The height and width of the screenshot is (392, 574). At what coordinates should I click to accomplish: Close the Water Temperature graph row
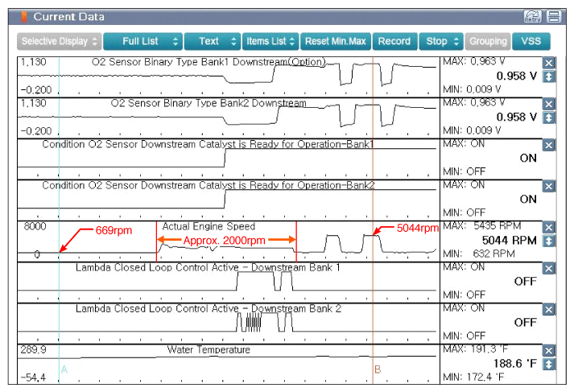tap(549, 351)
